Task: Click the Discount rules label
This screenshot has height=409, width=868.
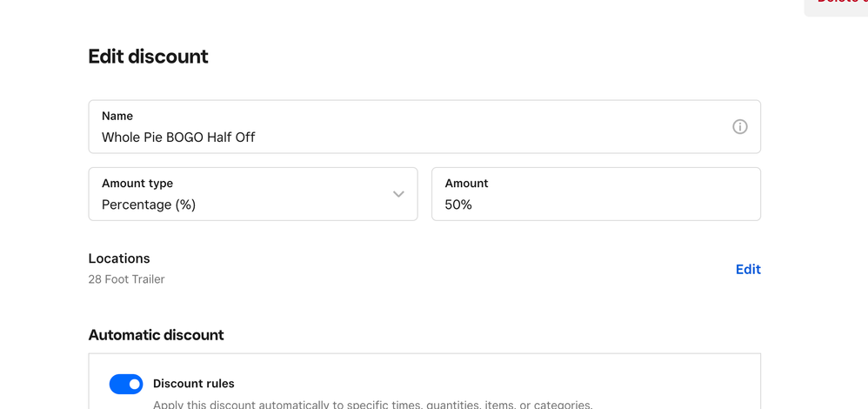Action: (193, 384)
